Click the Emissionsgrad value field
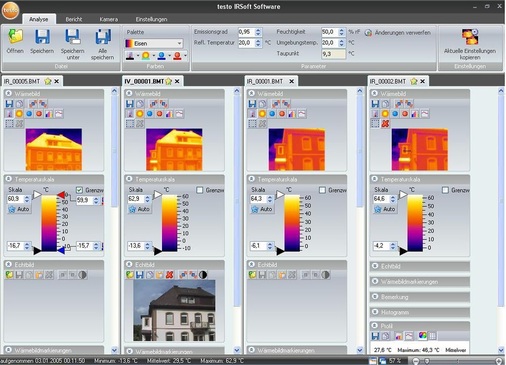506x365 pixels. [x=246, y=32]
